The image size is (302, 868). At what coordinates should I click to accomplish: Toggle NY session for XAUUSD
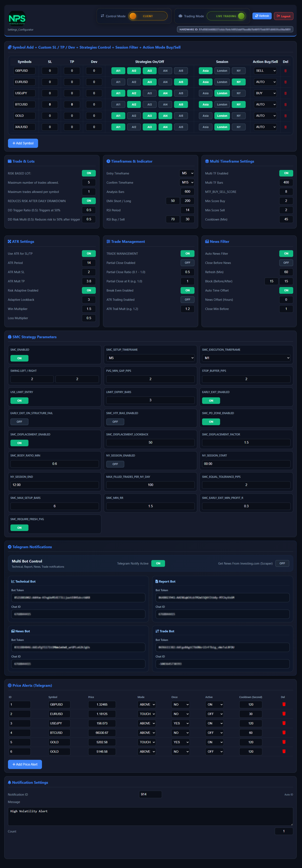(x=239, y=127)
